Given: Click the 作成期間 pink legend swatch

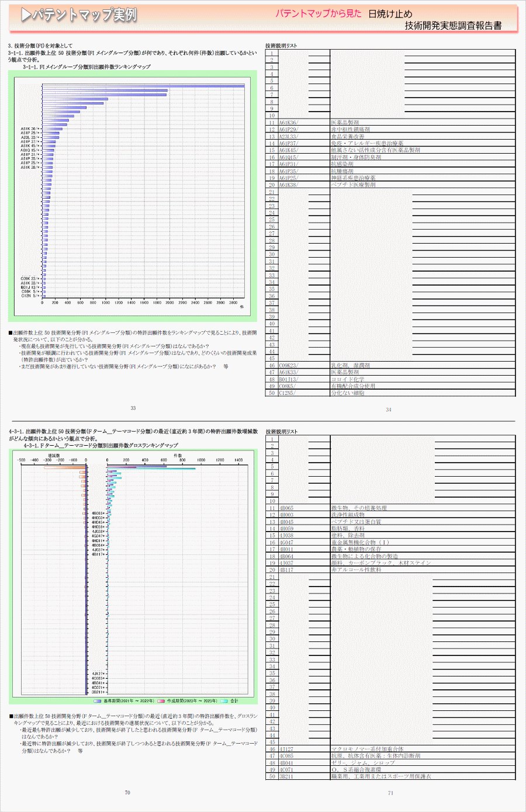Looking at the screenshot, I should pyautogui.click(x=161, y=701).
